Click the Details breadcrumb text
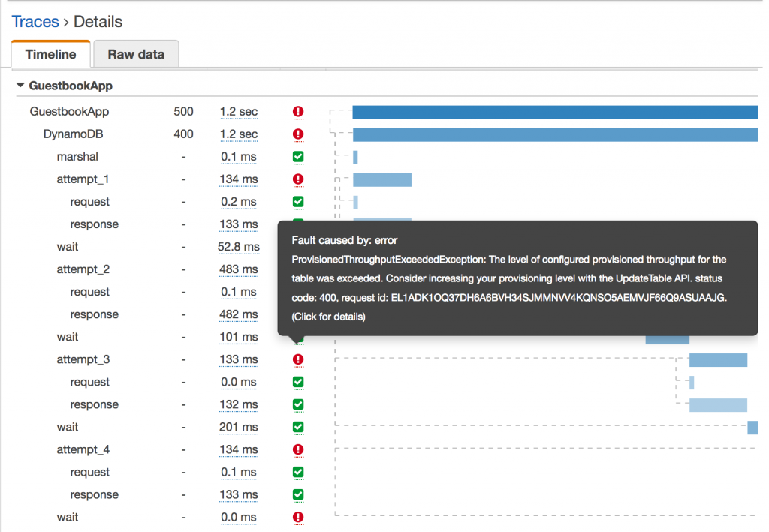This screenshot has height=532, width=769. [98, 22]
